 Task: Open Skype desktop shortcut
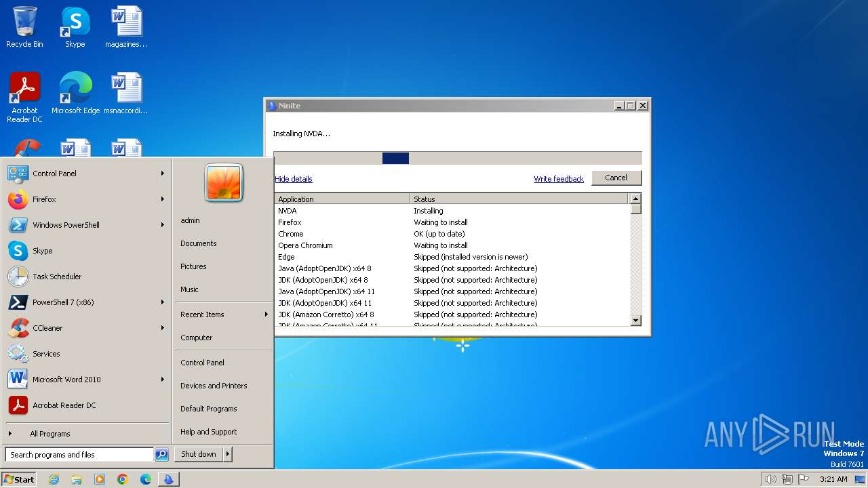[75, 27]
